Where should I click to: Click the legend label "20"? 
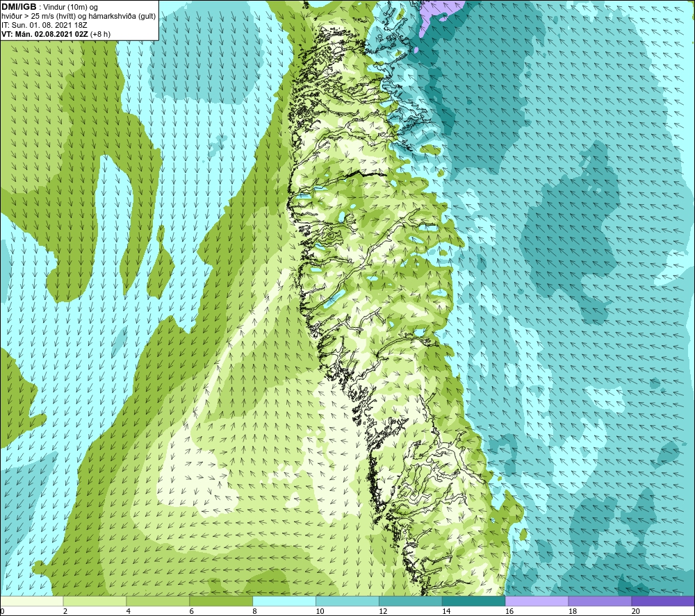[x=636, y=611]
